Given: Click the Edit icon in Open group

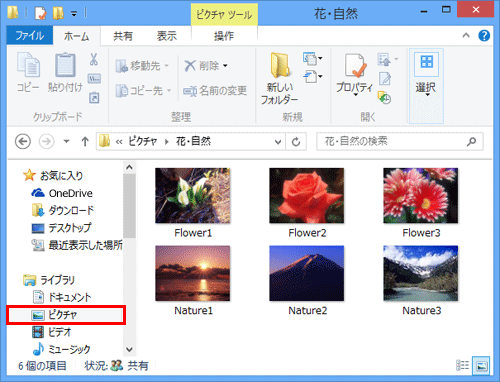Looking at the screenshot, I should (385, 79).
